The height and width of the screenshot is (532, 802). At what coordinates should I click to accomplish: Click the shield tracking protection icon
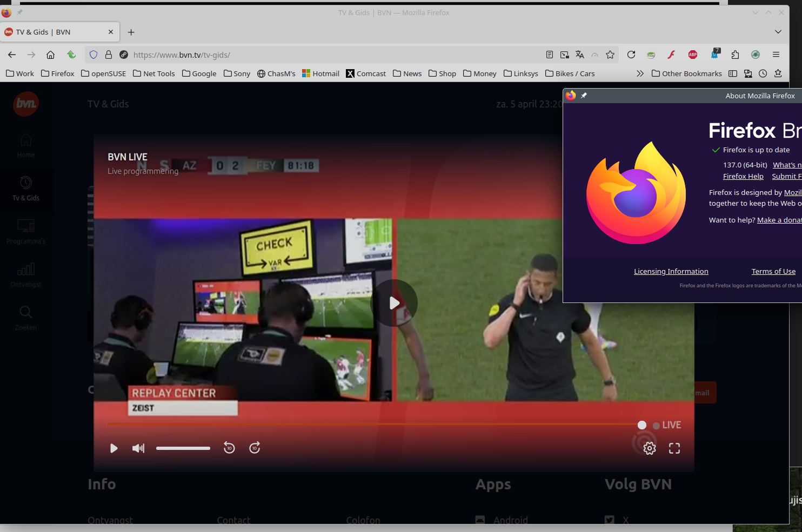click(93, 55)
